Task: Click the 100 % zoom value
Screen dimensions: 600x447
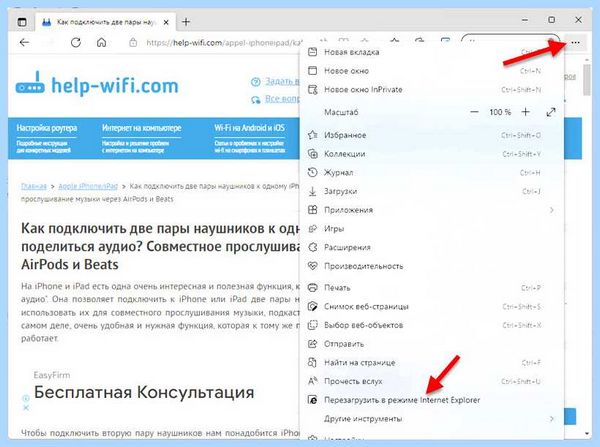Action: [500, 112]
